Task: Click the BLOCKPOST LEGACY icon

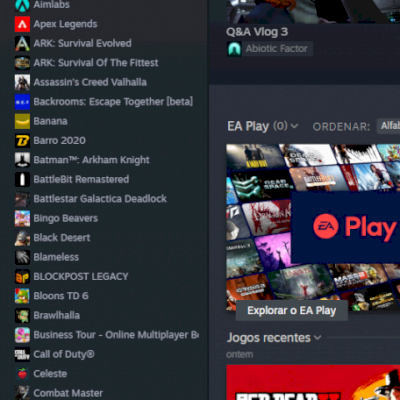Action: click(x=22, y=277)
